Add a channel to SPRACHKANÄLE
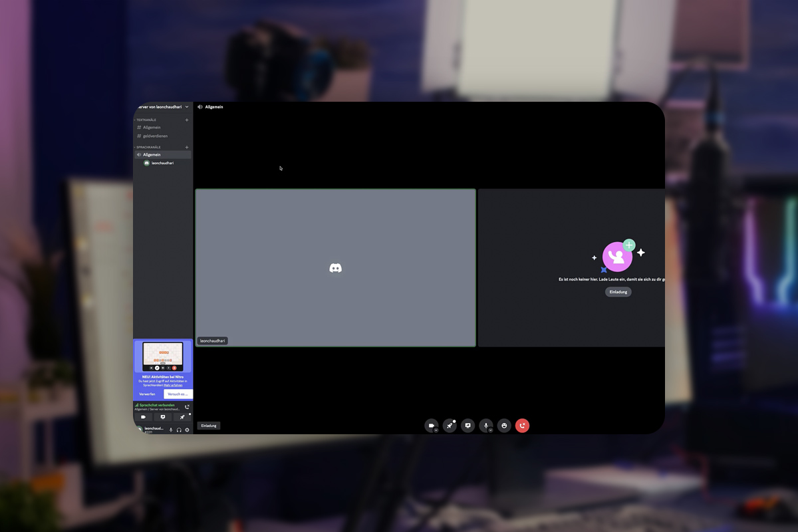Screen dimensions: 798x532 tap(187, 147)
